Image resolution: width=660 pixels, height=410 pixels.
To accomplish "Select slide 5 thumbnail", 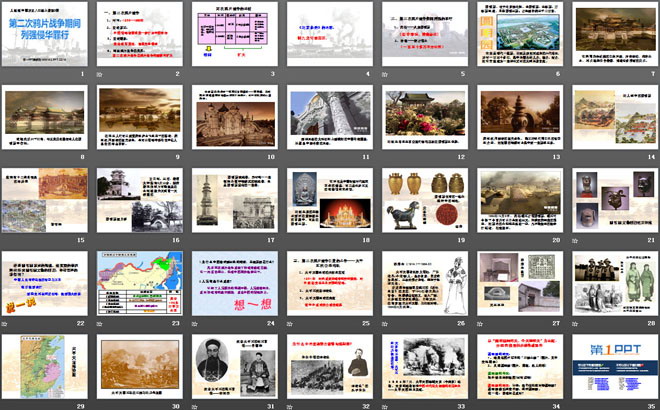I will 425,34.
